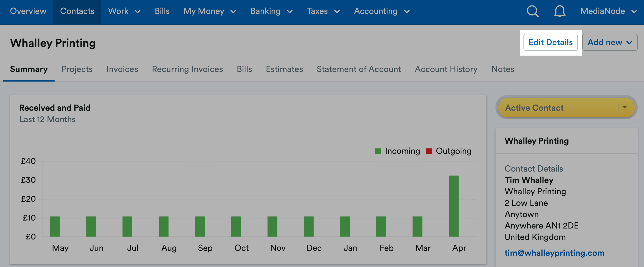Click the red Outgoing legend square
The height and width of the screenshot is (267, 644).
point(429,151)
